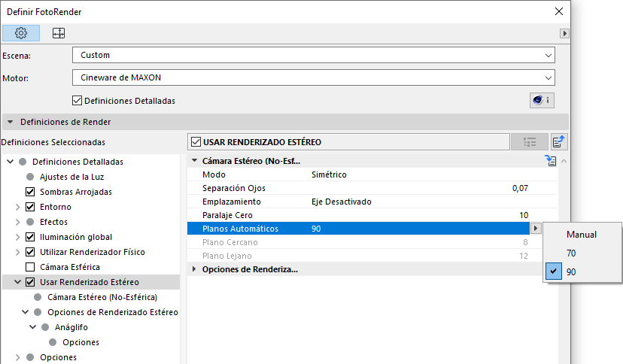The width and height of the screenshot is (623, 364).
Task: Switch to the size settings tab icon
Action: [x=59, y=33]
